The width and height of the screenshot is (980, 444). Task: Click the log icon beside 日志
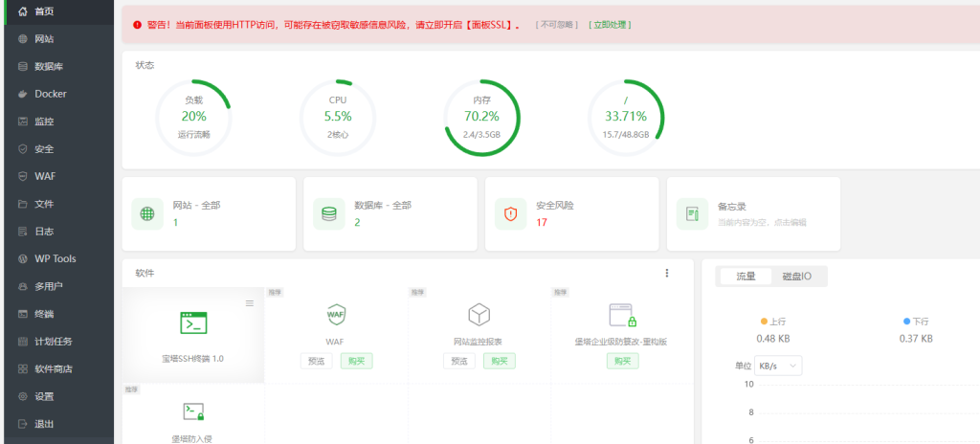click(23, 232)
